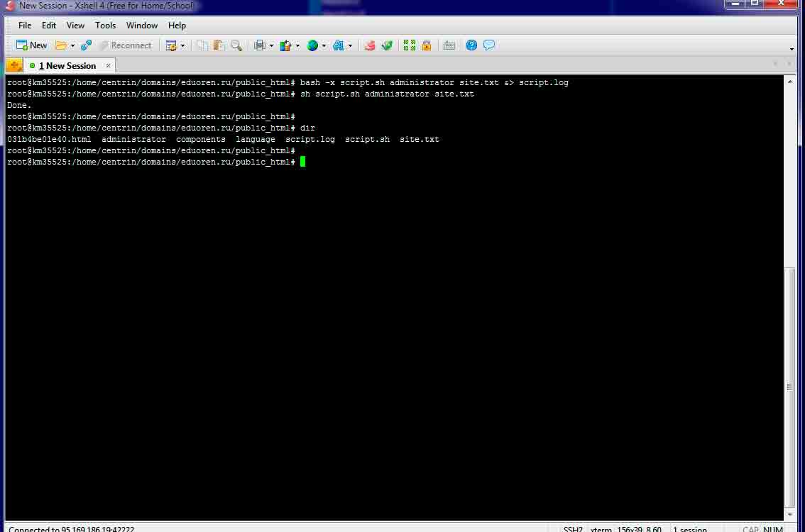Click the keyboard mapping icon
This screenshot has width=805, height=532.
pyautogui.click(x=449, y=45)
